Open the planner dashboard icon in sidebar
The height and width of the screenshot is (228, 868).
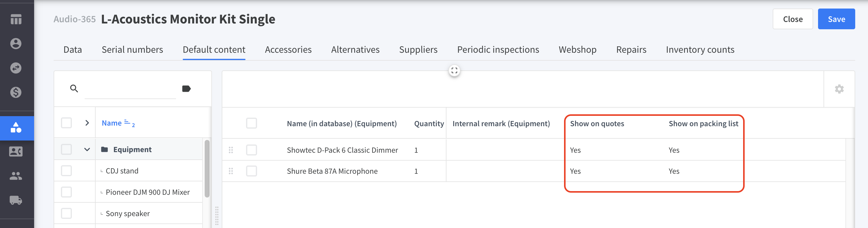[x=16, y=19]
